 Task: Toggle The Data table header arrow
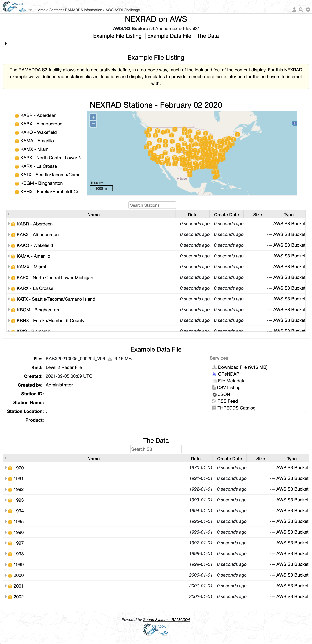pyautogui.click(x=6, y=458)
